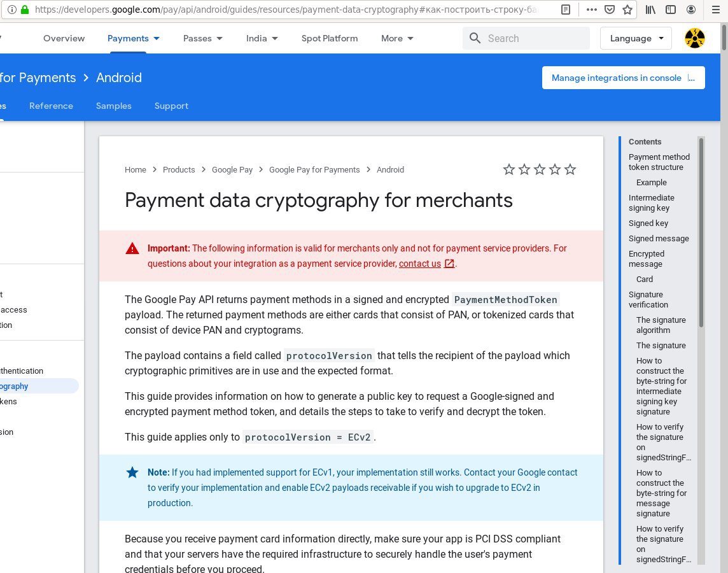Open Language selector dropdown
Viewport: 728px width, 573px height.
pos(636,39)
